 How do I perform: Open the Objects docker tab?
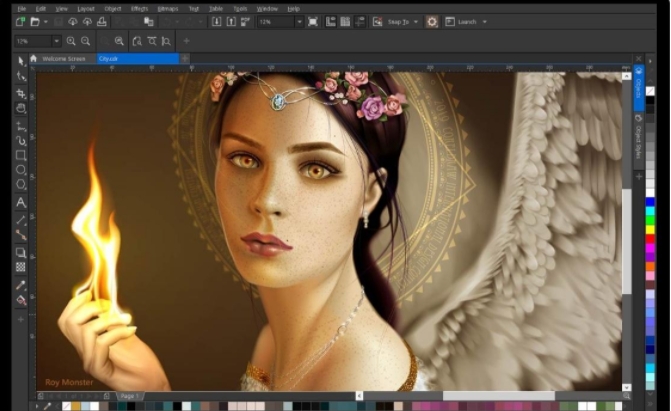[x=638, y=87]
